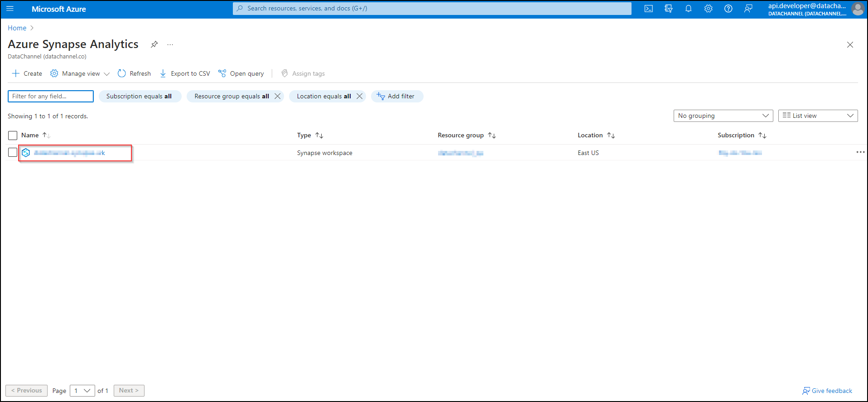Open the Location equals all filter
The image size is (868, 402).
[324, 96]
